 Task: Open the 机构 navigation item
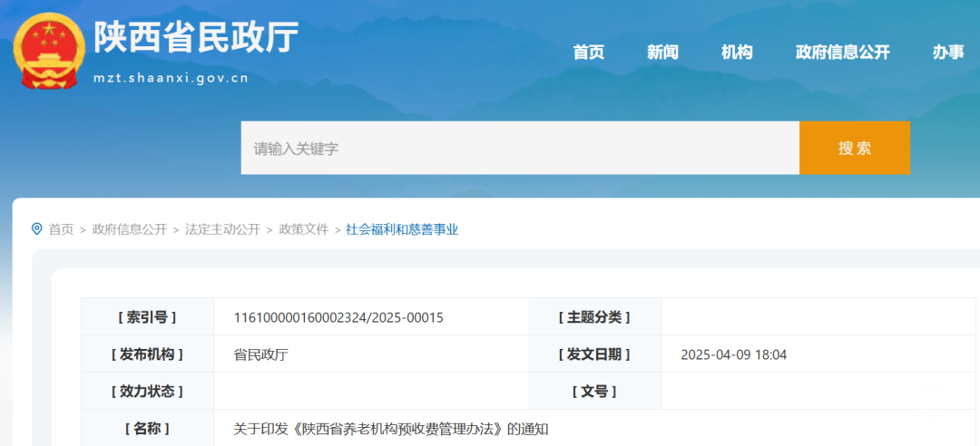737,53
